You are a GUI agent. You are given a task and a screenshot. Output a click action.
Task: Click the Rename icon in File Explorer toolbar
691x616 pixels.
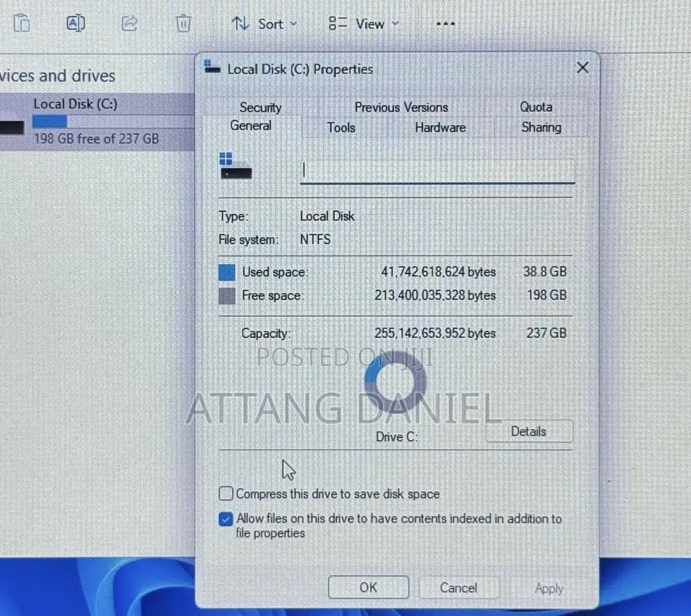click(75, 23)
